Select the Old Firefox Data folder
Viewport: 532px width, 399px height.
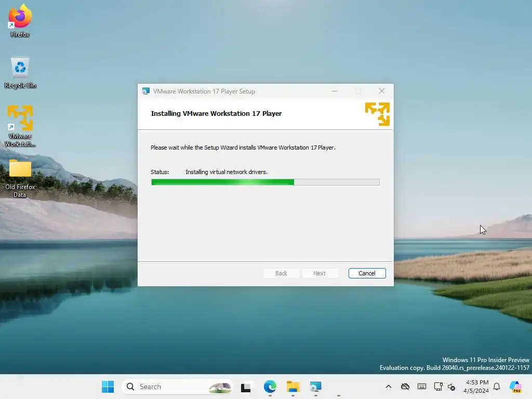coord(20,179)
